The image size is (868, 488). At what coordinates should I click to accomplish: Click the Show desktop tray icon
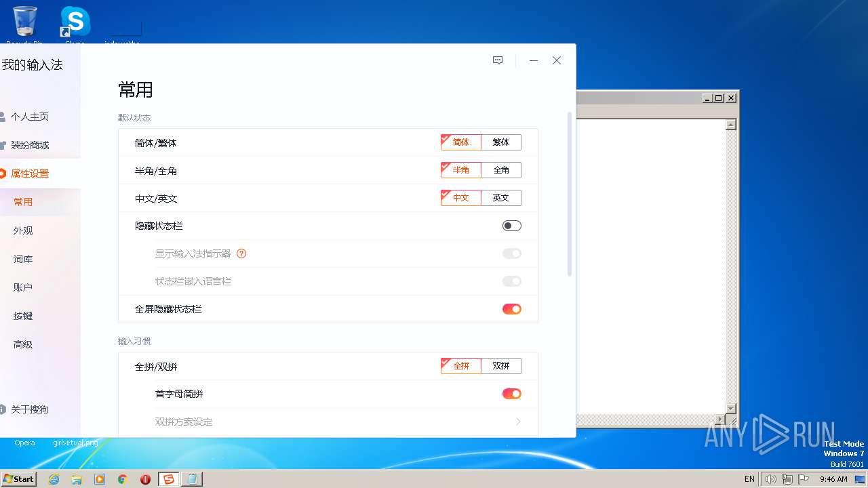(860, 479)
